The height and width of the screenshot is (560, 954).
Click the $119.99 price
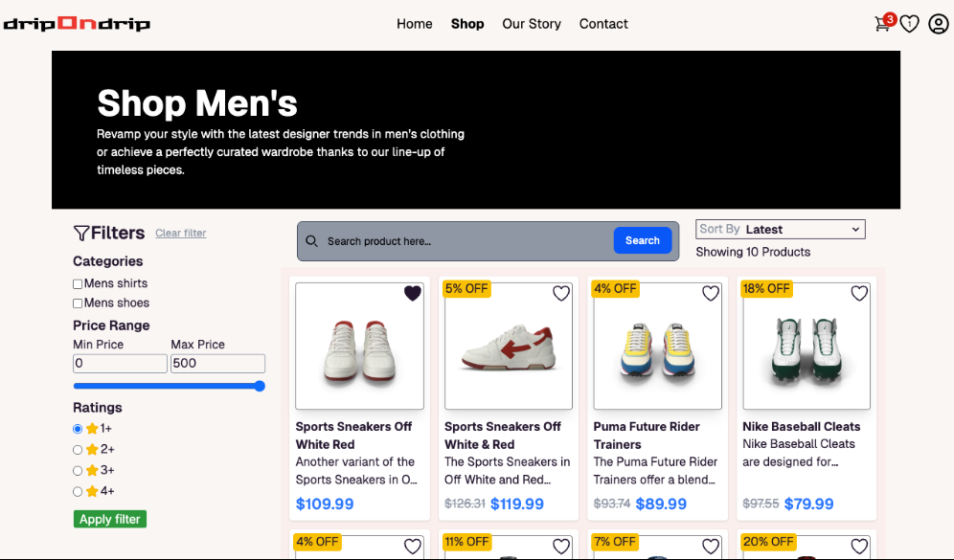pos(517,504)
